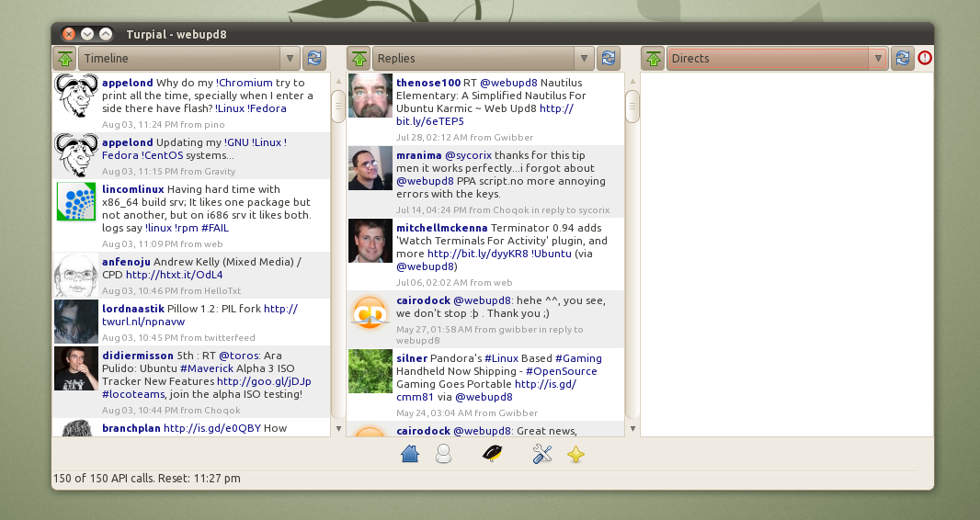Viewport: 980px width, 520px height.
Task: Click thenose100's bearded avatar
Action: tap(370, 96)
